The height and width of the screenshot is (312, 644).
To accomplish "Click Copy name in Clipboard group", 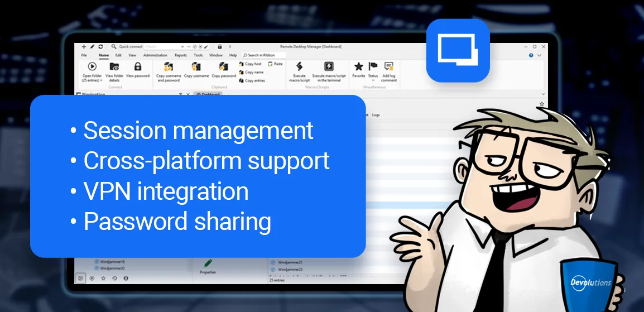I will 251,72.
